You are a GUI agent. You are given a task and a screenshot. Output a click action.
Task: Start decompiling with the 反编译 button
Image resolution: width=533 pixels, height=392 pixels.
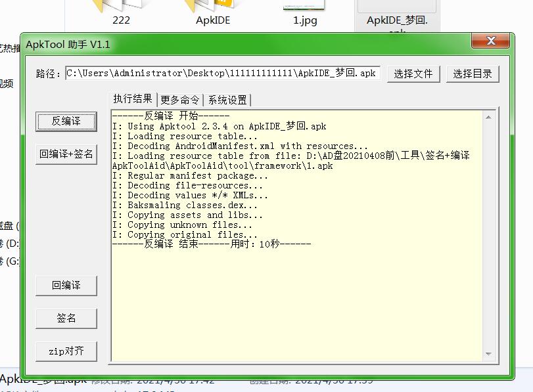pyautogui.click(x=66, y=121)
